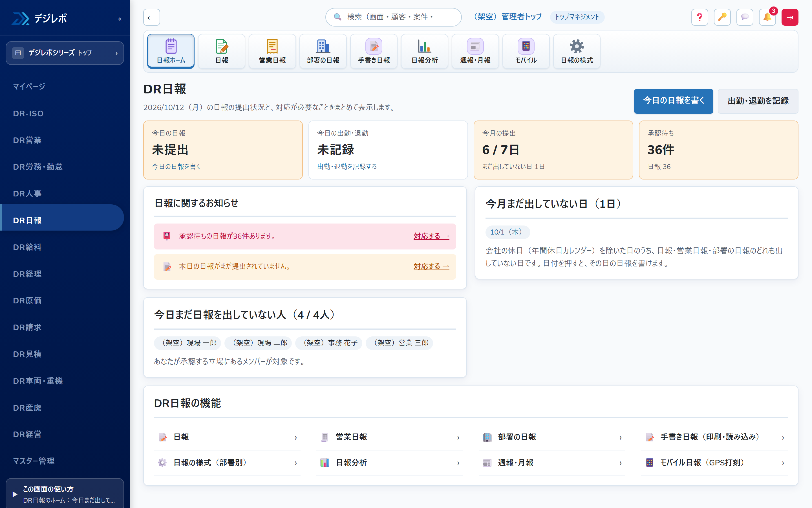Screen dimensions: 812x508
Task: Open 部署の日報 building icon
Action: click(323, 51)
